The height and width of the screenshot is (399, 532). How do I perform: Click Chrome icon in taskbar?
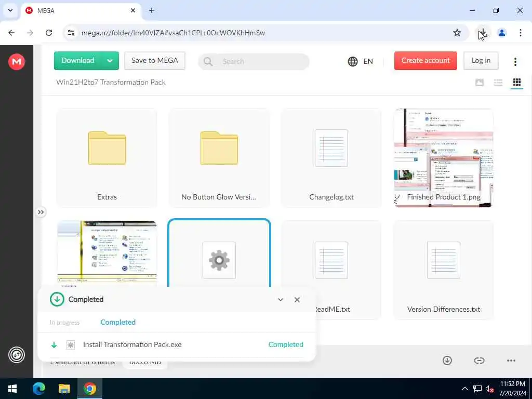[89, 389]
